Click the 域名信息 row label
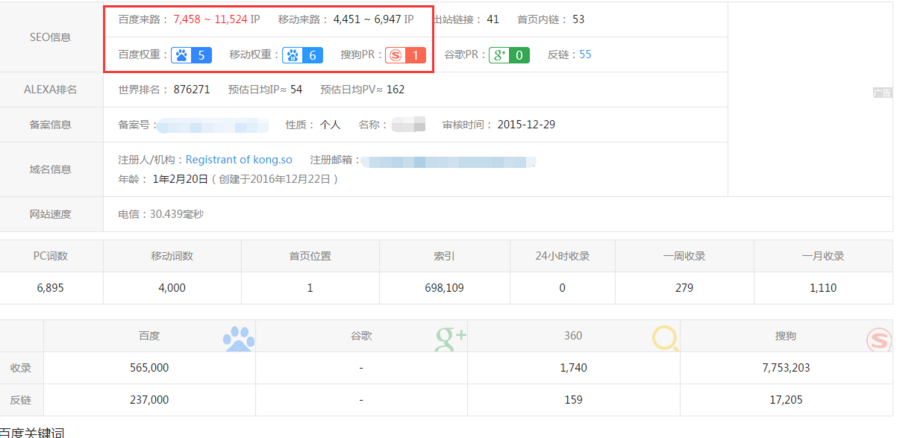This screenshot has height=438, width=900. [x=51, y=169]
